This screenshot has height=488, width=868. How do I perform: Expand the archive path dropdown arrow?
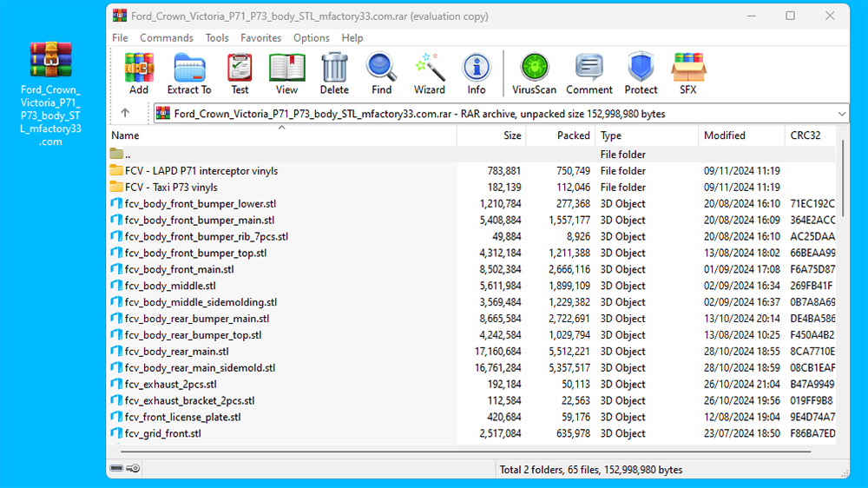[x=841, y=114]
